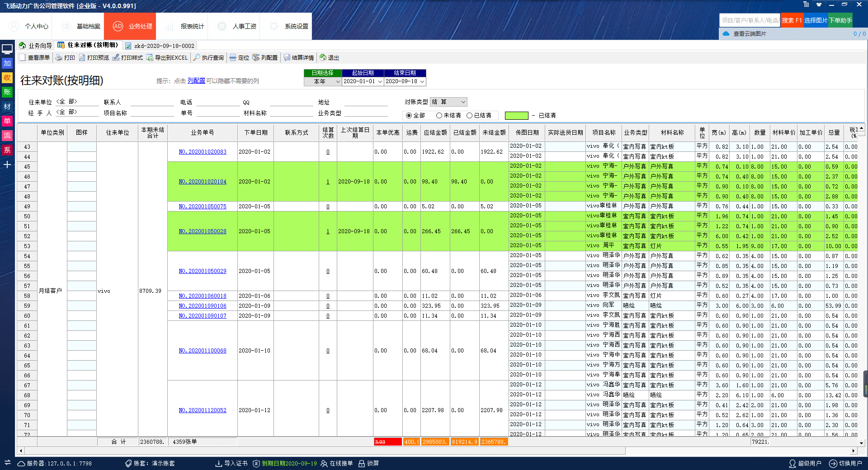The height and width of the screenshot is (470, 868).
Task: Click the 搜索 F1 search button
Action: point(792,20)
